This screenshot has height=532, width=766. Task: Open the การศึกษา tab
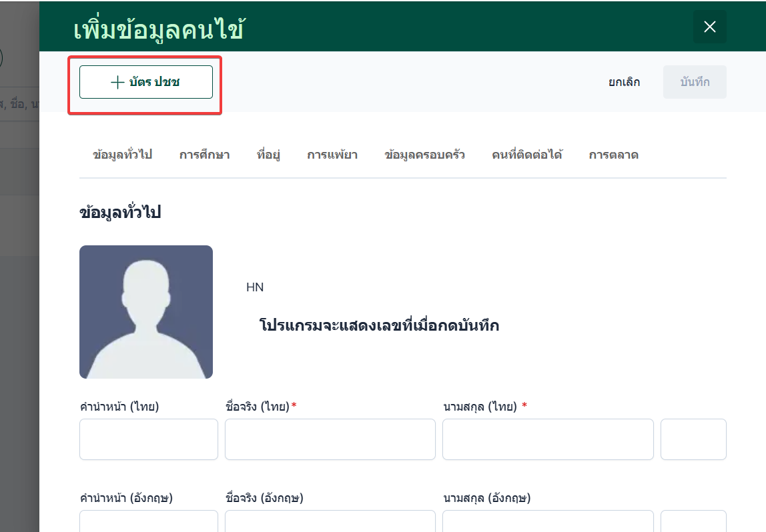pyautogui.click(x=205, y=155)
